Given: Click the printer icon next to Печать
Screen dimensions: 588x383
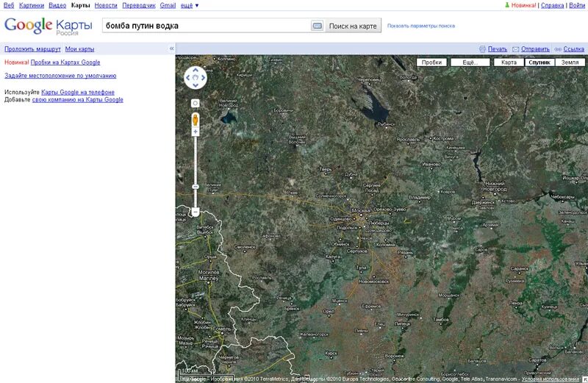Looking at the screenshot, I should click(483, 49).
